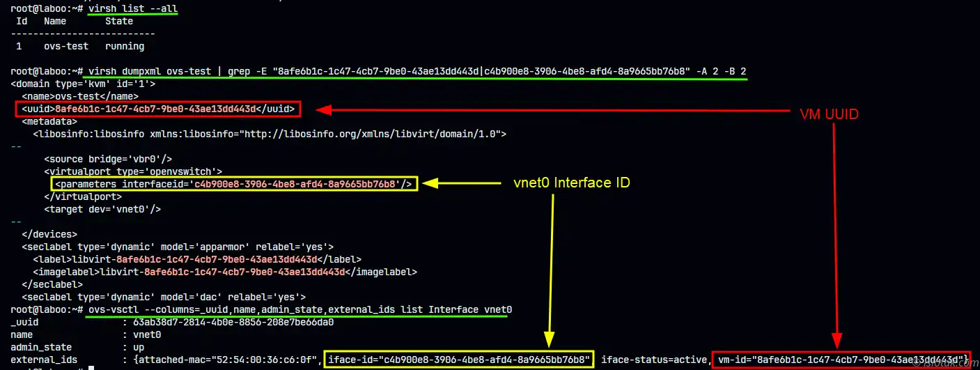Image resolution: width=980 pixels, height=370 pixels.
Task: Click the libosinfo xmlns URL line
Action: tap(270, 134)
